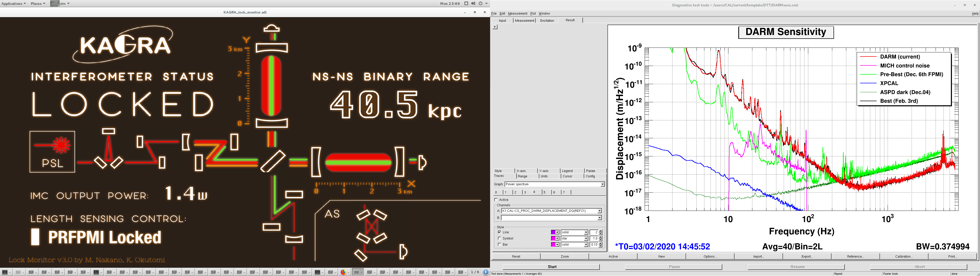Viewport: 980px width, 276px height.
Task: Click the volume icon in top panel
Action: pos(473,3)
